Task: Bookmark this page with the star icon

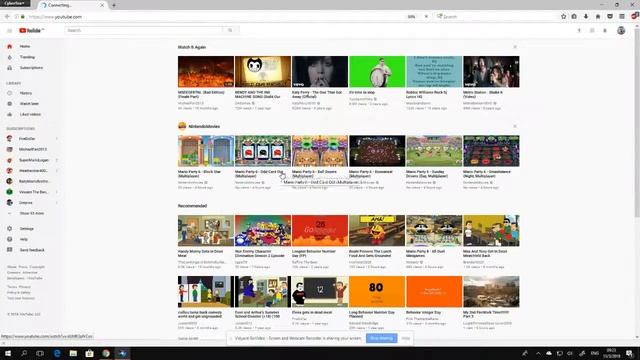Action: point(563,17)
